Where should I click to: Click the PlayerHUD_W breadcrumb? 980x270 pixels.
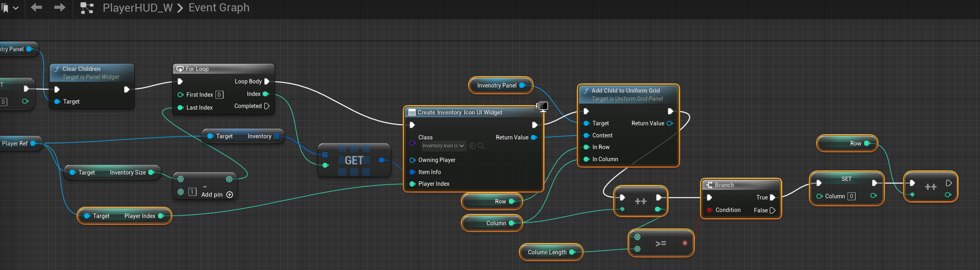coord(137,8)
